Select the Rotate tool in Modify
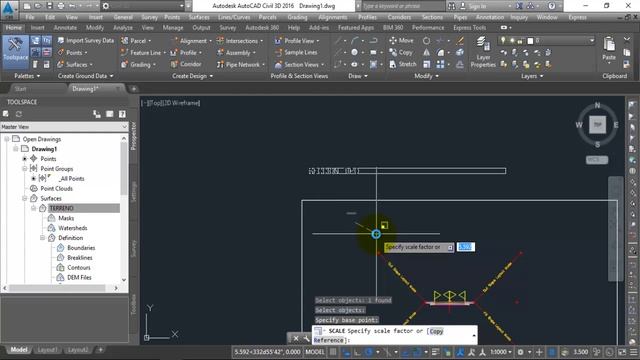Image resolution: width=640 pixels, height=360 pixels. pyautogui.click(x=426, y=41)
